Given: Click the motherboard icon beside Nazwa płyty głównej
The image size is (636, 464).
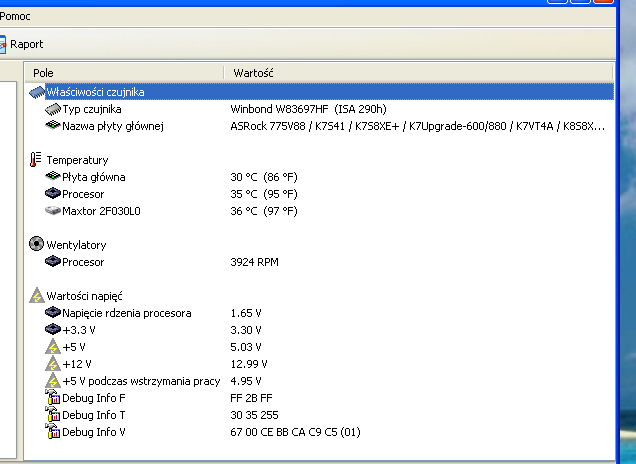Looking at the screenshot, I should 53,125.
